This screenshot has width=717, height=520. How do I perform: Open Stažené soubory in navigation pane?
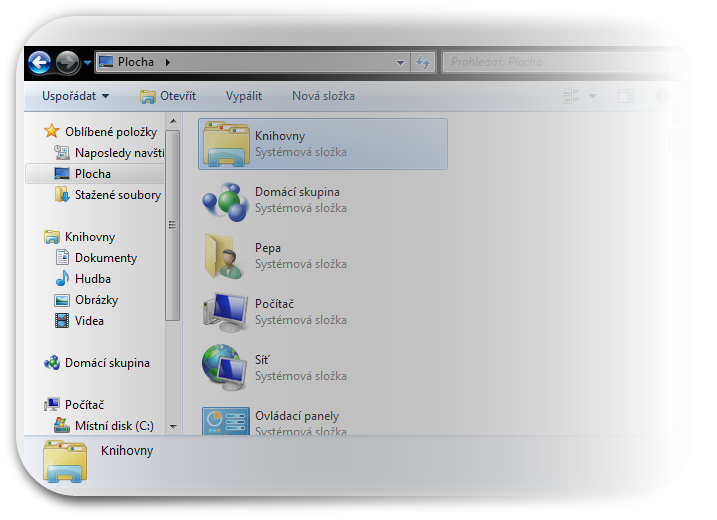tap(118, 195)
